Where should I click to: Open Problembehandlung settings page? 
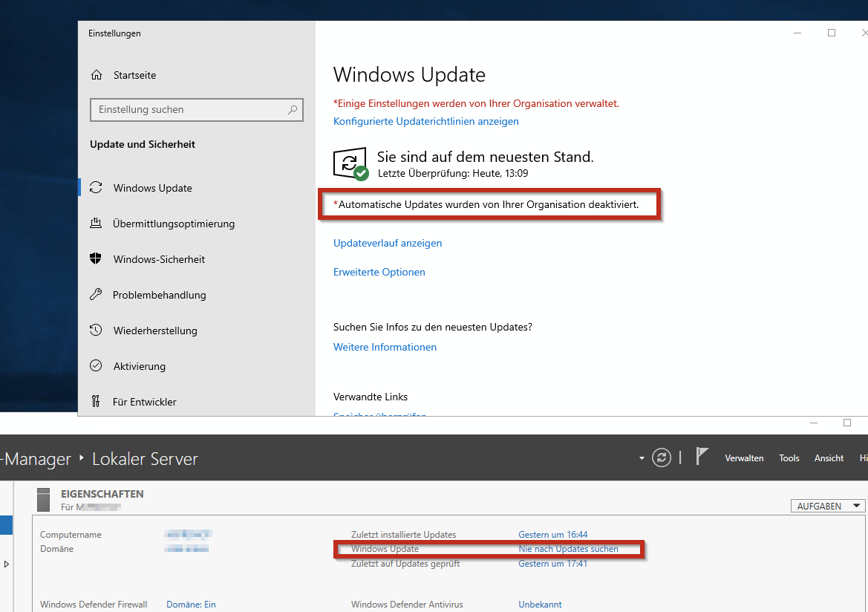pos(159,295)
